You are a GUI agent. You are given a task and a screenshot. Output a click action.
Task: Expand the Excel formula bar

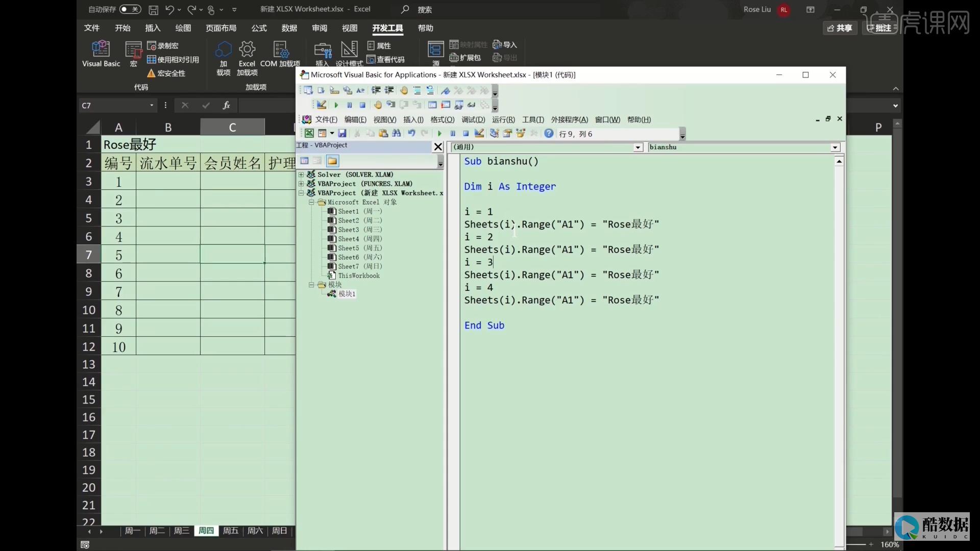coord(895,106)
